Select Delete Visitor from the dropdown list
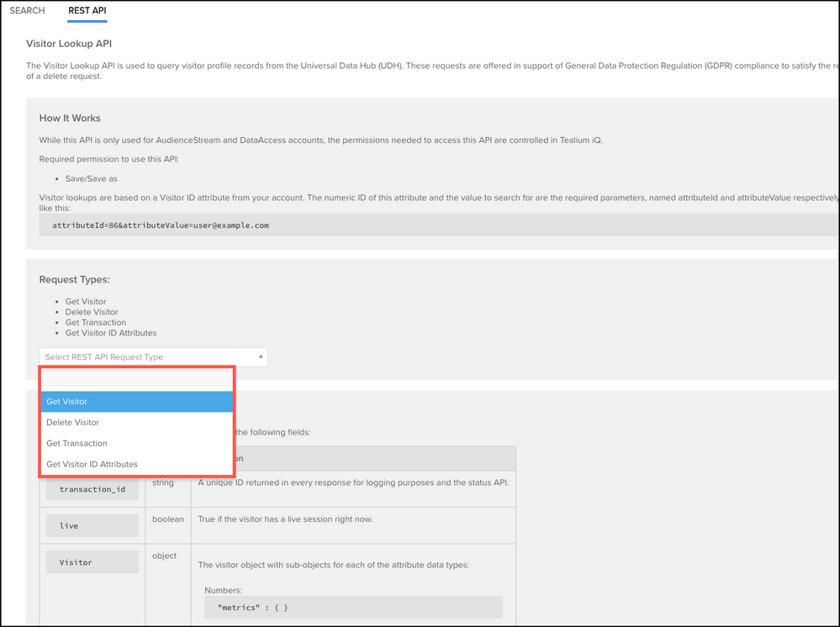The height and width of the screenshot is (627, 840). [x=137, y=423]
